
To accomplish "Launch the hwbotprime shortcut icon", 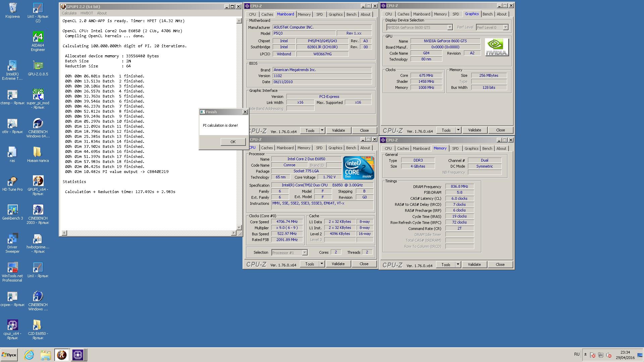I will [x=38, y=243].
